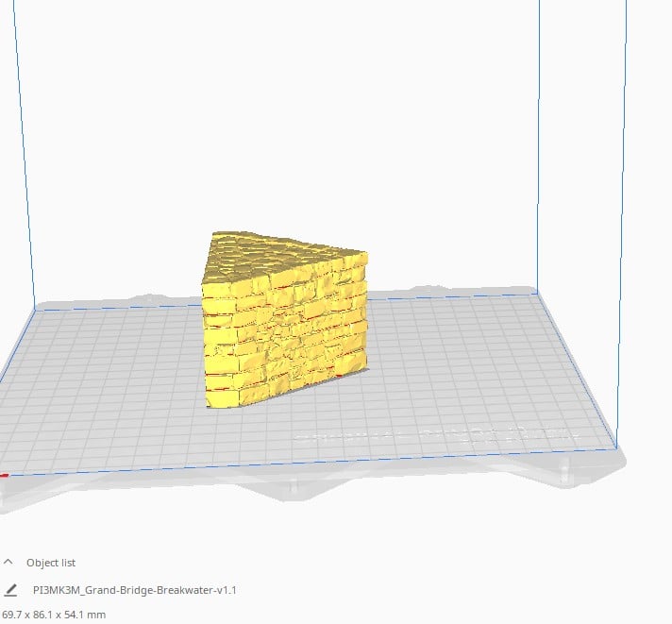Image resolution: width=672 pixels, height=624 pixels.
Task: Click the 69.7 x 86.1 x 54.1 mm dimensions
Action: (x=54, y=615)
